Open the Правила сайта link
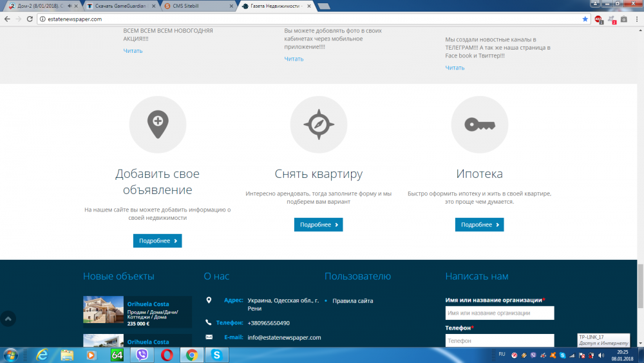 (x=352, y=300)
